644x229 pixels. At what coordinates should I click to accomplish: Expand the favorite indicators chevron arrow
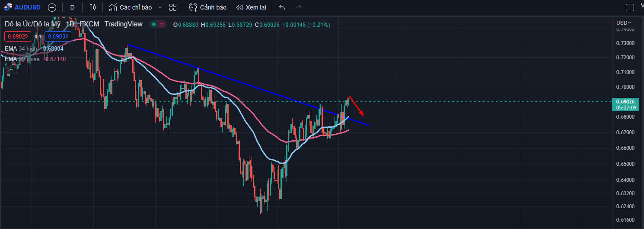[x=160, y=7]
